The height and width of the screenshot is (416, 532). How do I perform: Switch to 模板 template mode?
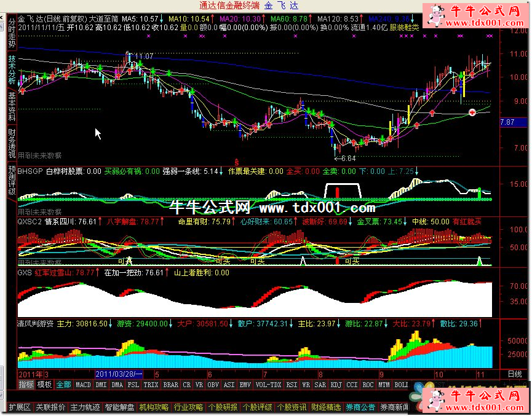[45, 385]
